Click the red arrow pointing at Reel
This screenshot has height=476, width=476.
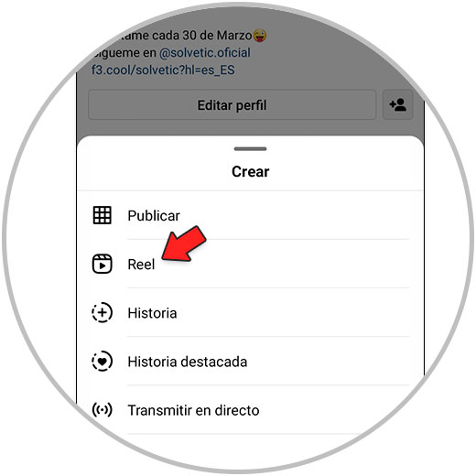(x=184, y=244)
